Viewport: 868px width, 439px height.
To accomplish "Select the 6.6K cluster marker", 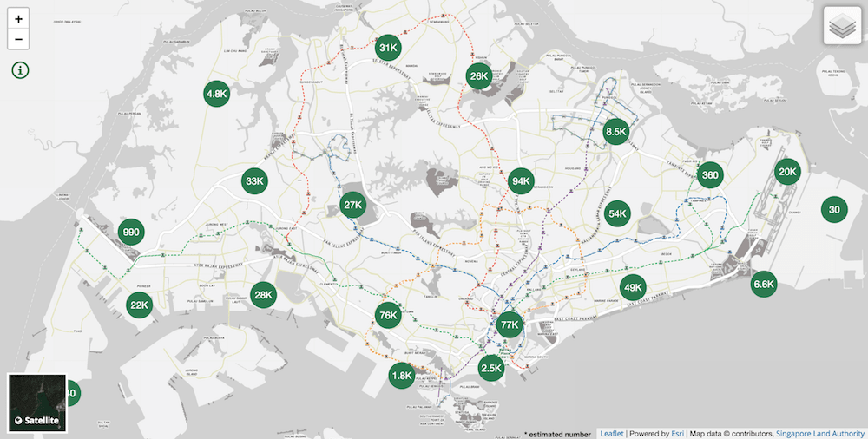I will point(764,284).
